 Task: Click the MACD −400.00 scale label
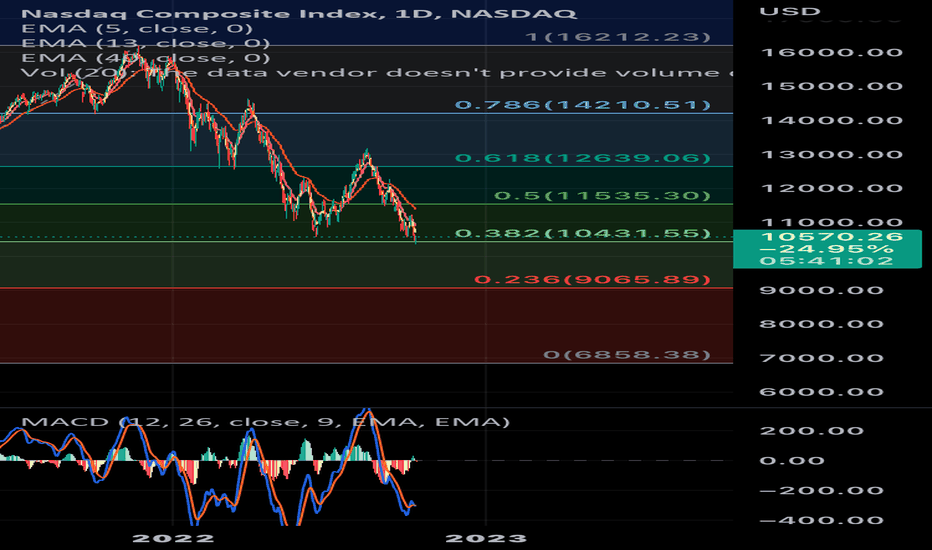(821, 520)
